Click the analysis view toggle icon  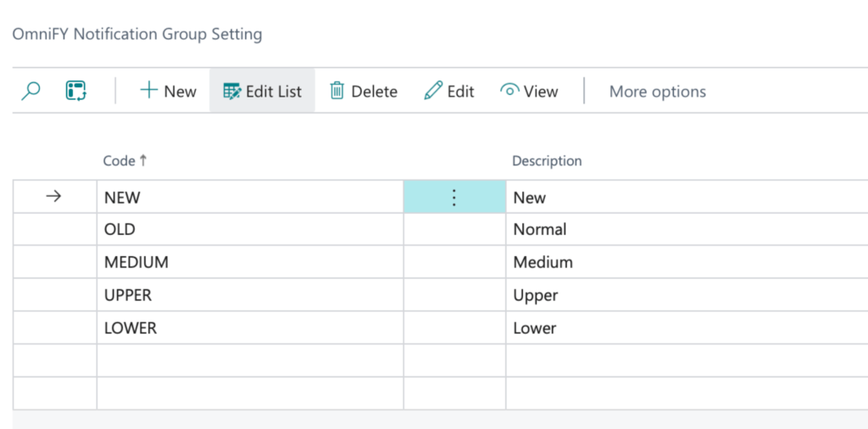(x=75, y=91)
